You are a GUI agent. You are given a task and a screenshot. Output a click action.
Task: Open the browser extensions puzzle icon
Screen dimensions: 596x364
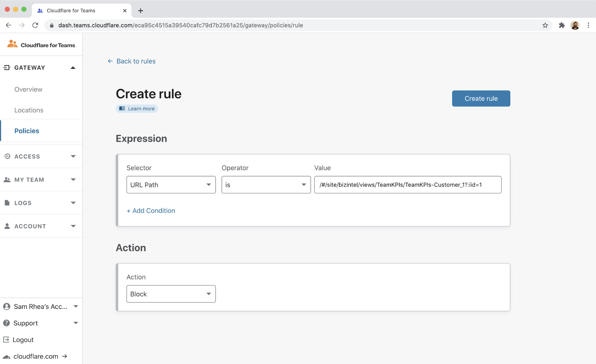point(561,25)
